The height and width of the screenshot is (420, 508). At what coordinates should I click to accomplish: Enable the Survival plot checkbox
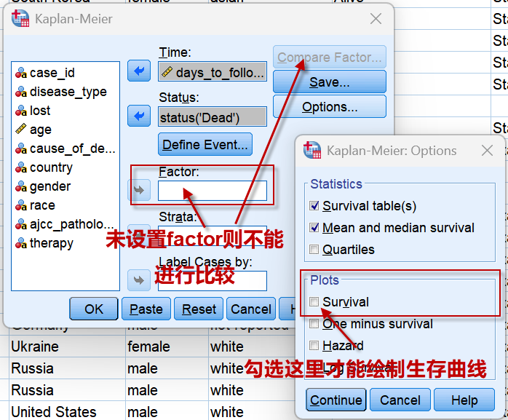[x=314, y=302]
